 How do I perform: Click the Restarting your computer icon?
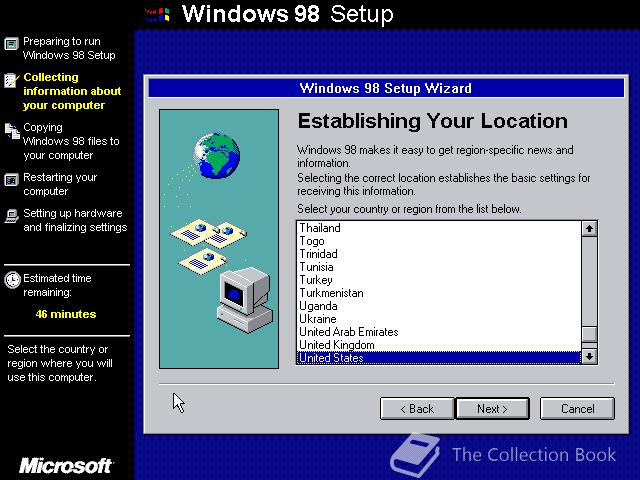point(11,180)
